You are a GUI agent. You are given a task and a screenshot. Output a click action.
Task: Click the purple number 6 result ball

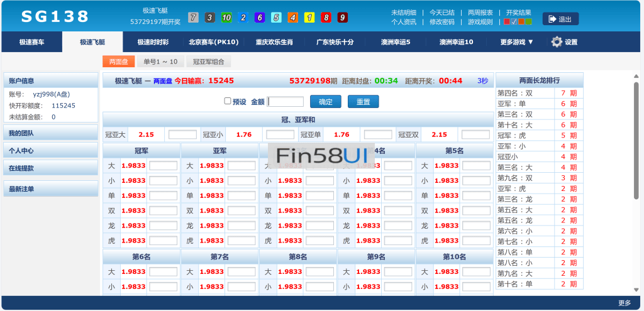[260, 18]
